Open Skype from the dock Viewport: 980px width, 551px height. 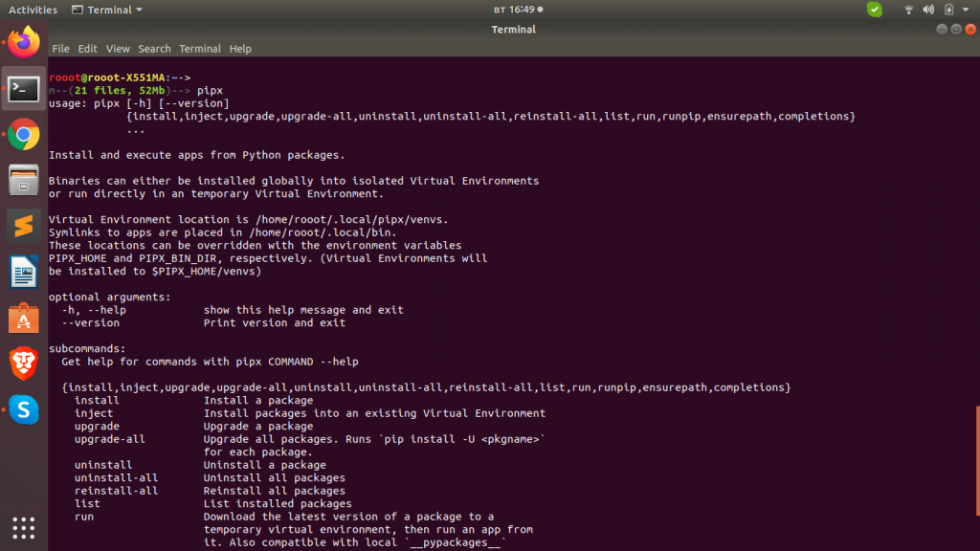click(x=24, y=409)
